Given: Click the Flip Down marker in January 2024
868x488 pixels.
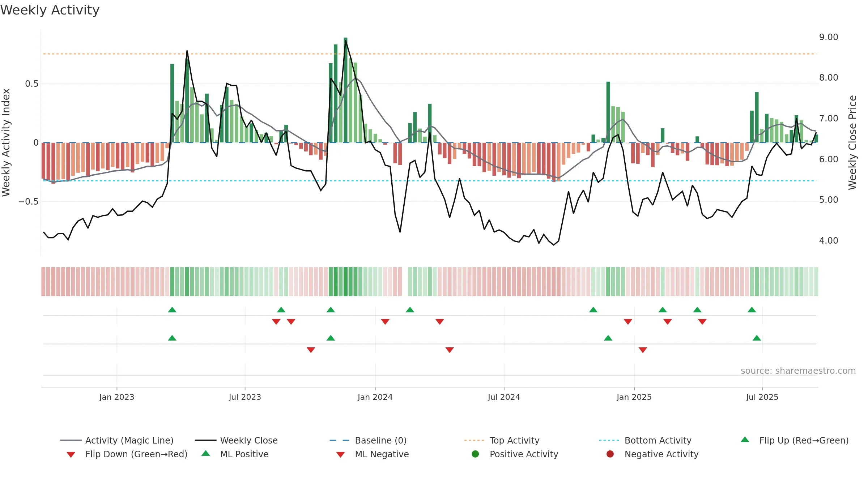Looking at the screenshot, I should (x=385, y=322).
